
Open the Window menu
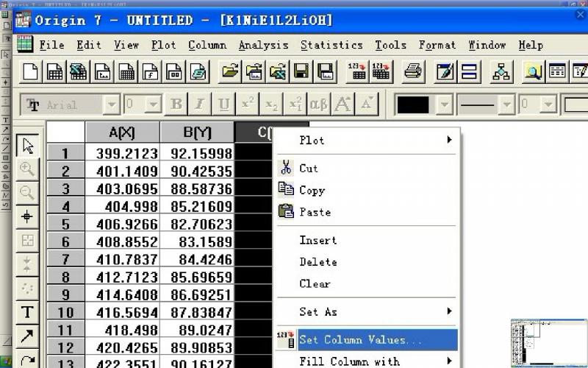[487, 45]
